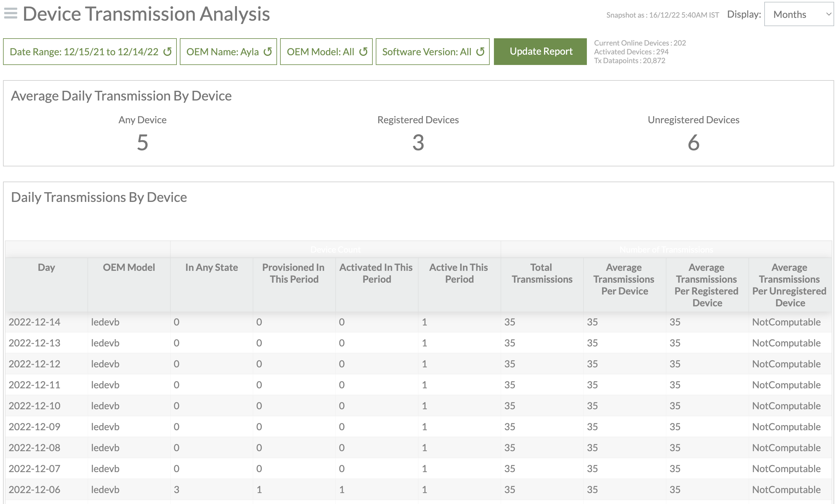839x504 pixels.
Task: Sort by OEM Model column header
Action: click(x=129, y=267)
